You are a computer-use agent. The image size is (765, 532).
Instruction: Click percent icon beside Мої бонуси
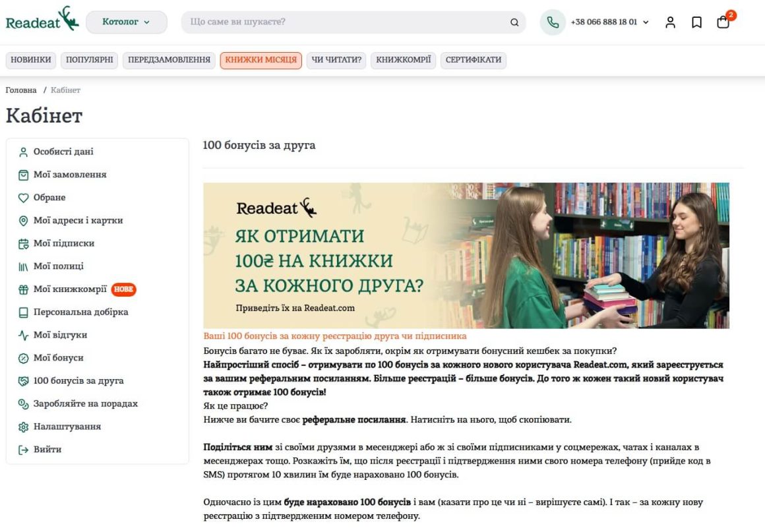click(x=23, y=359)
